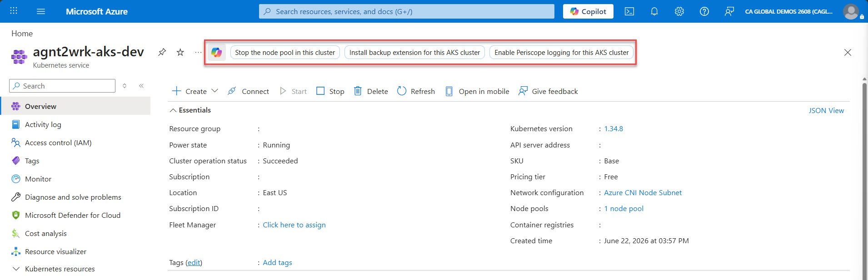The height and width of the screenshot is (280, 868).
Task: Click Open in mobile
Action: click(477, 91)
